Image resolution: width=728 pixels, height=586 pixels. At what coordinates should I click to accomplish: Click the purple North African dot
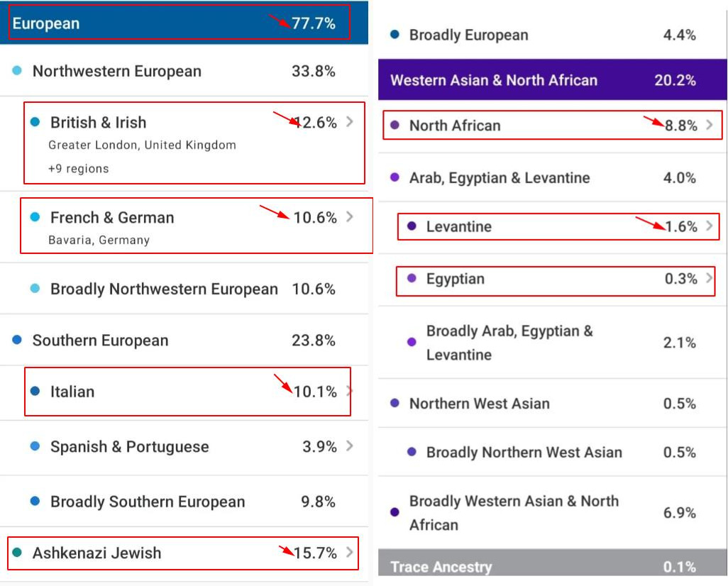pos(395,126)
